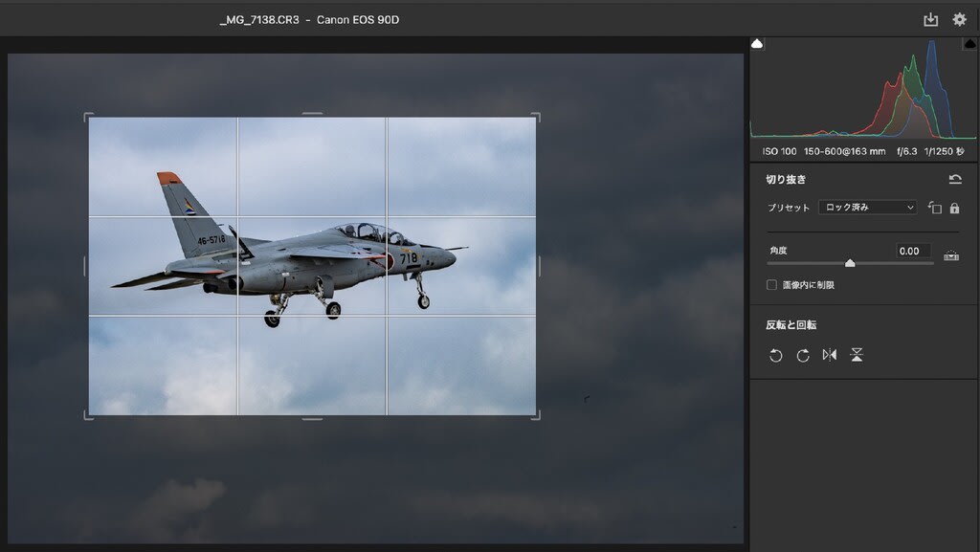Open the プリセット aspect ratio dropdown
Viewport: 980px width, 552px height.
tap(867, 208)
